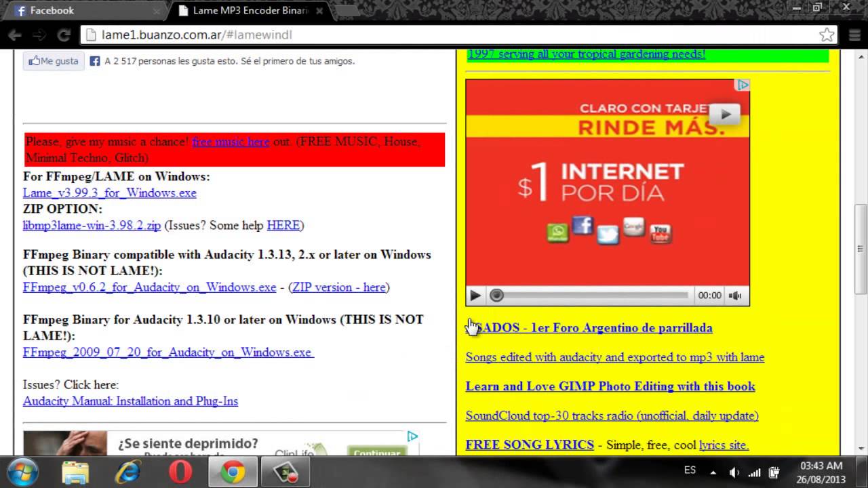The image size is (868, 488).
Task: Click the Continuar button in bottom ad
Action: tap(376, 451)
